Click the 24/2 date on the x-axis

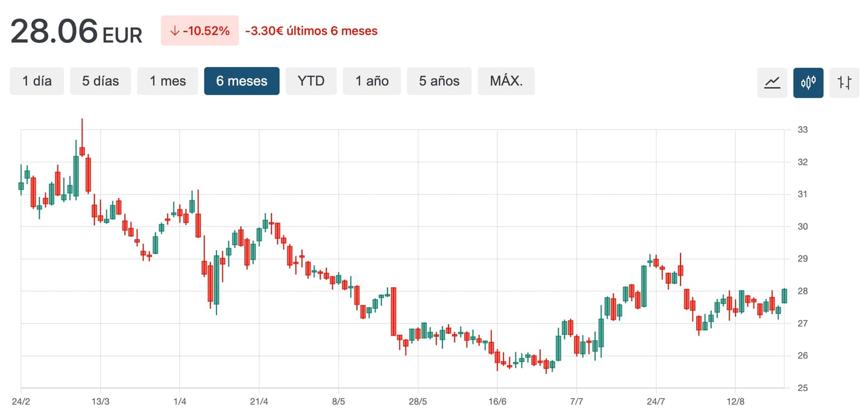point(20,401)
